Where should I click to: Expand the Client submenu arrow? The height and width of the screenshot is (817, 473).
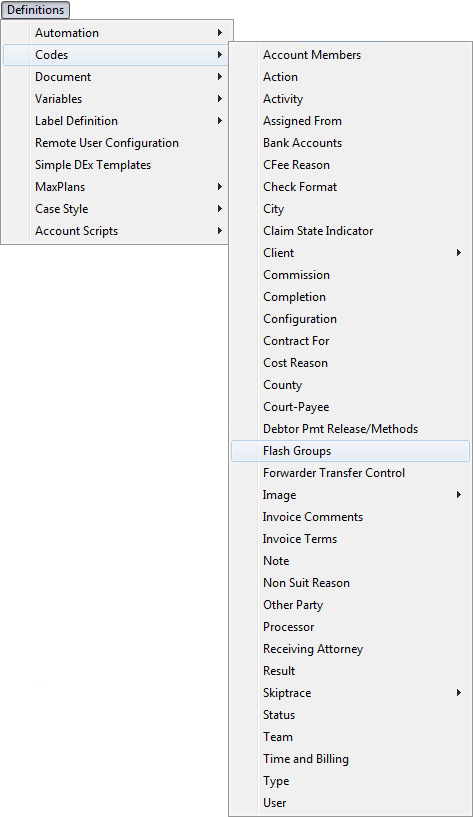pos(458,253)
